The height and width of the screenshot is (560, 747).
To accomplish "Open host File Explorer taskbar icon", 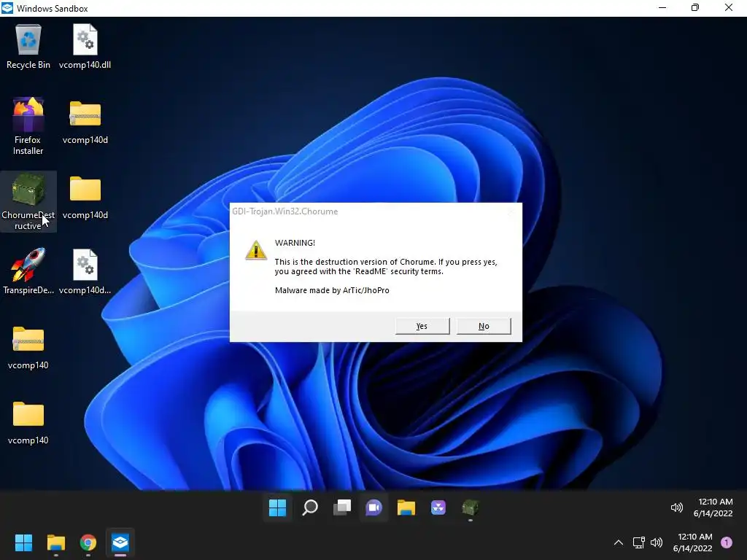I will click(55, 542).
